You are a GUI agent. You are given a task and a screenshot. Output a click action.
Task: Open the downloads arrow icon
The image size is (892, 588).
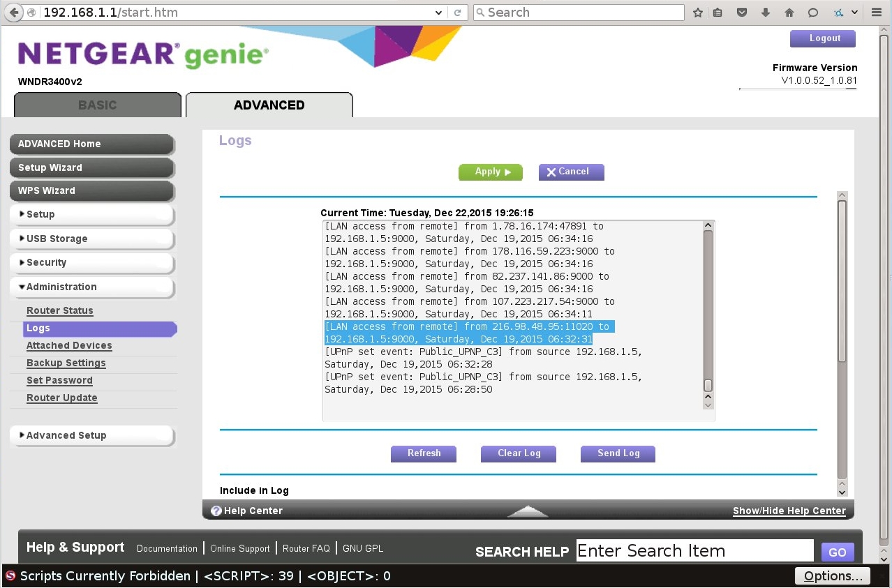tap(766, 13)
